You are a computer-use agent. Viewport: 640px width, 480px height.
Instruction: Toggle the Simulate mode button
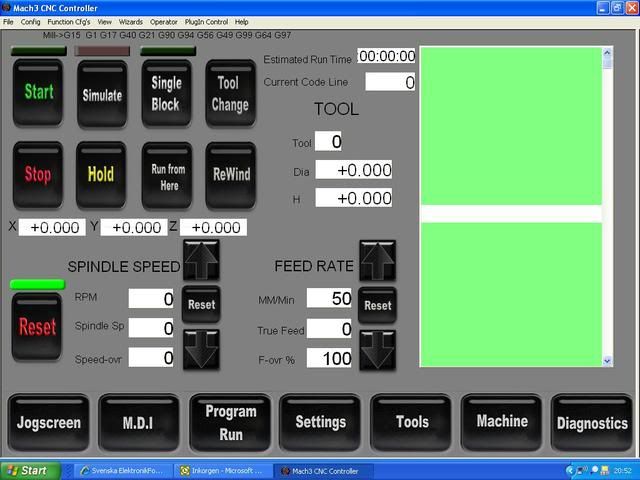click(x=102, y=94)
